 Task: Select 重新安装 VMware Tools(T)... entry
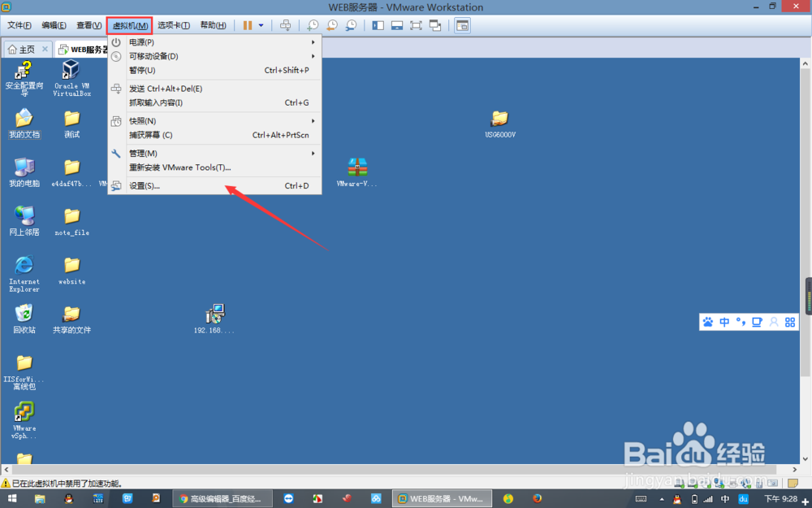pos(215,167)
